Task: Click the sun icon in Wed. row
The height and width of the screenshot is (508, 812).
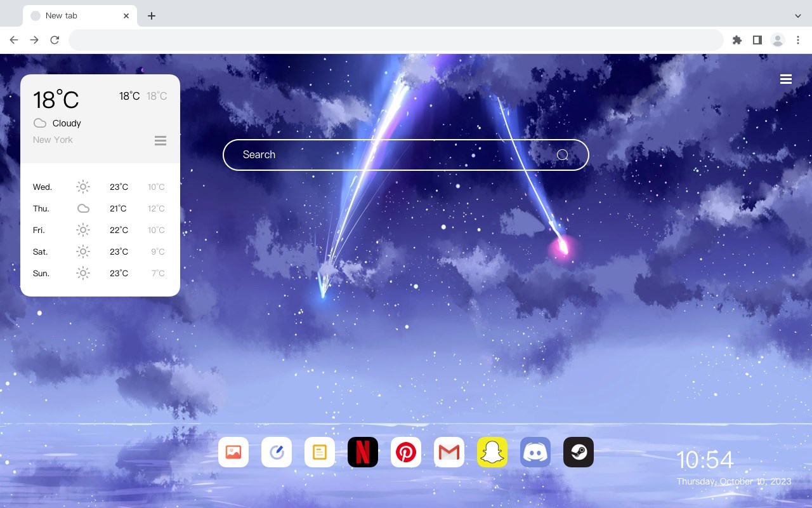Action: click(x=83, y=187)
